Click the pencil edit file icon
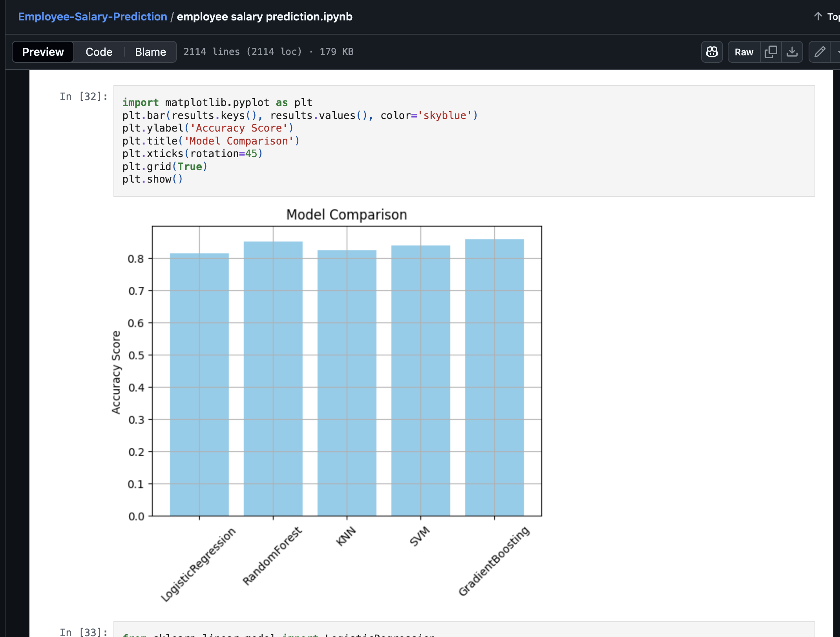This screenshot has height=637, width=840. pos(820,52)
